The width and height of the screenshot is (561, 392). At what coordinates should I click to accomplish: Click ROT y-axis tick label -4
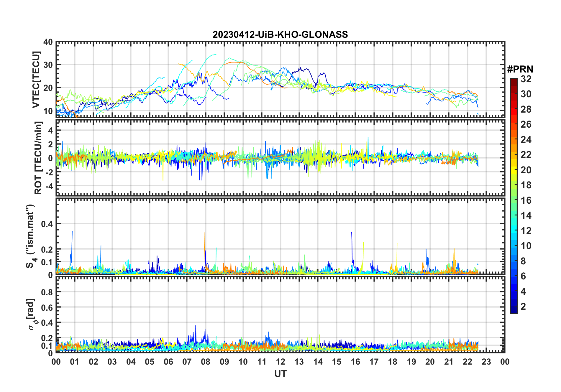49,186
